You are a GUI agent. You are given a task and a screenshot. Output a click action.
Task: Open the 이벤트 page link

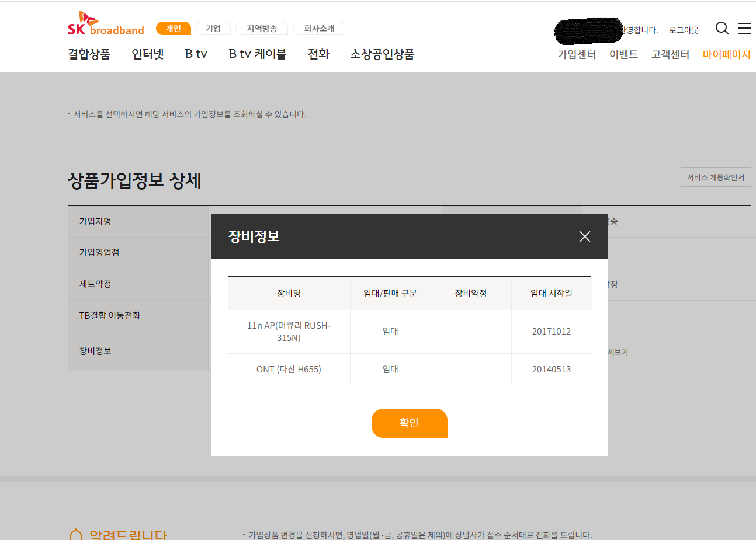tap(623, 54)
